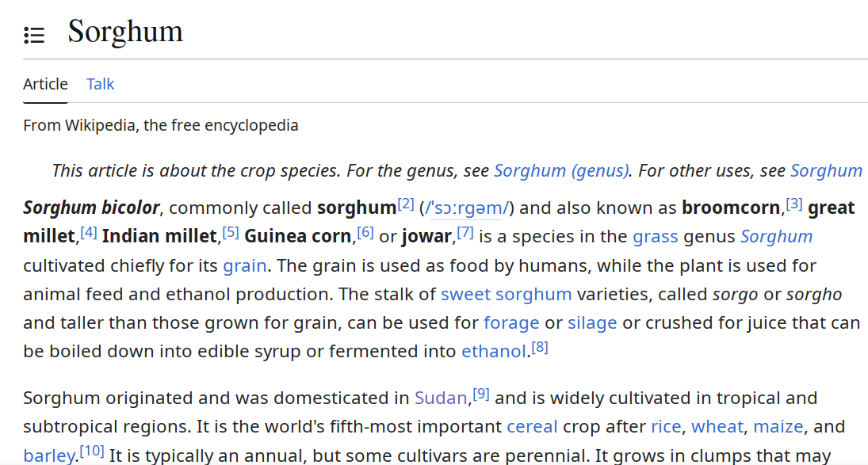
Task: Select the Article tab
Action: coord(45,84)
